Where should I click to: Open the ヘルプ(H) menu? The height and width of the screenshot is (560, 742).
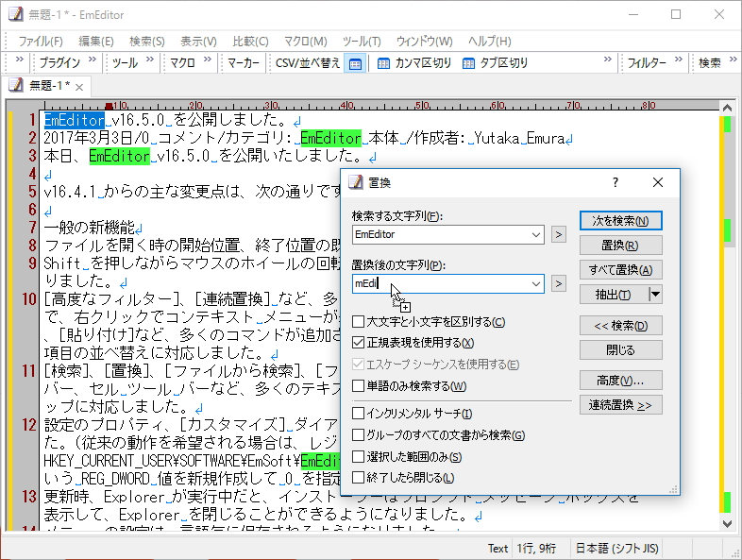(490, 42)
